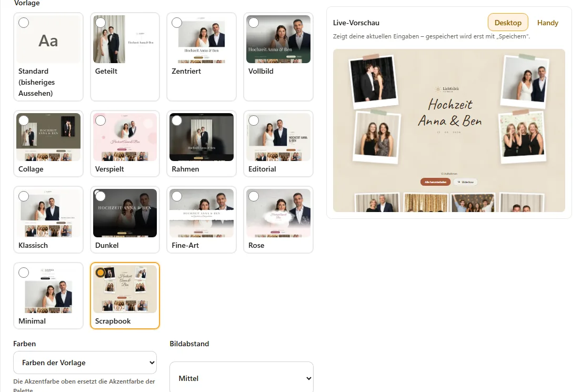Screen dimensions: 581x392
Task: Click the Aa preview of Standard template
Action: click(x=48, y=39)
